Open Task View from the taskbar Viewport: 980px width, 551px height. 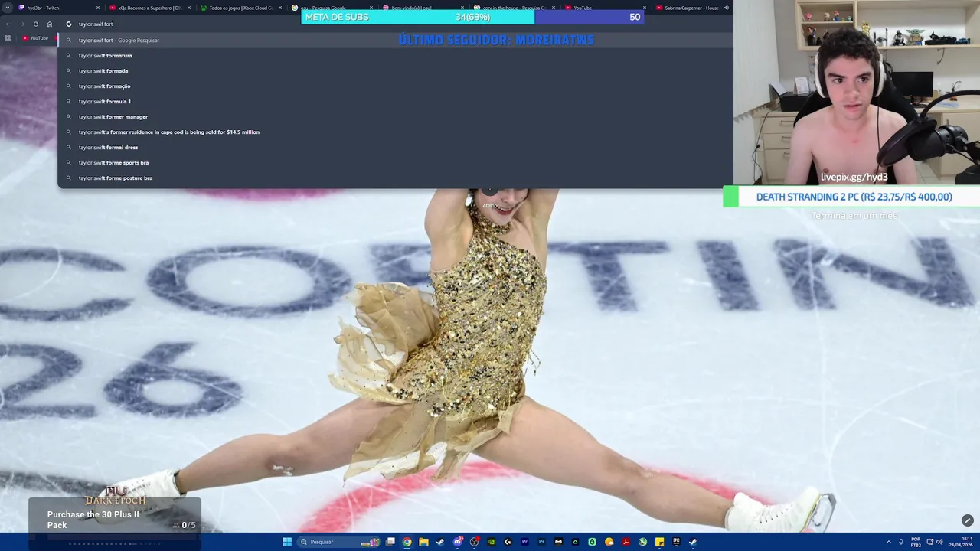[390, 542]
